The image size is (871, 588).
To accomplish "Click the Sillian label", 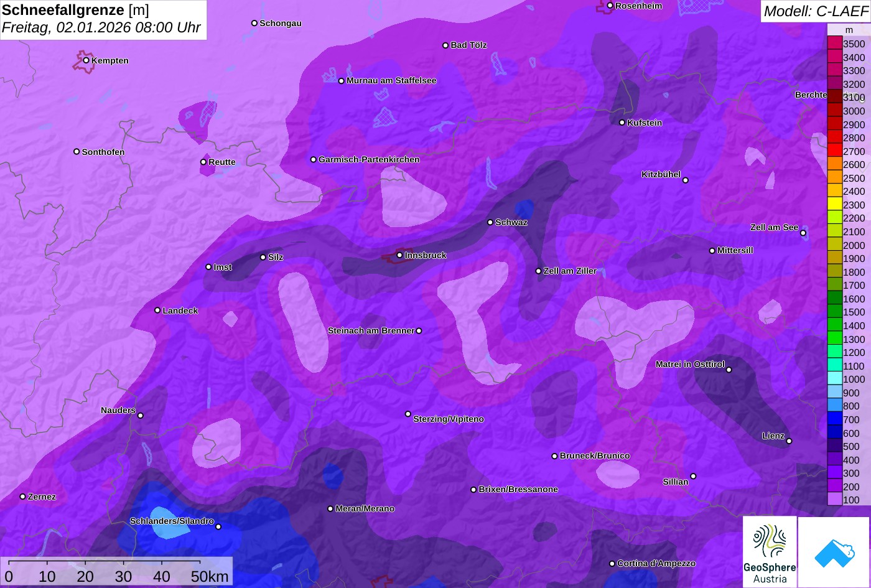I will pos(676,482).
